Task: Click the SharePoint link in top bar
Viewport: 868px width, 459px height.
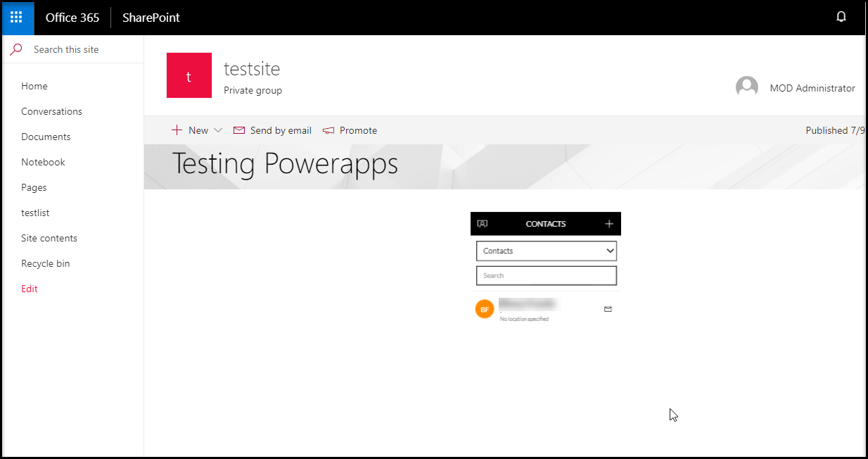Action: click(x=151, y=18)
